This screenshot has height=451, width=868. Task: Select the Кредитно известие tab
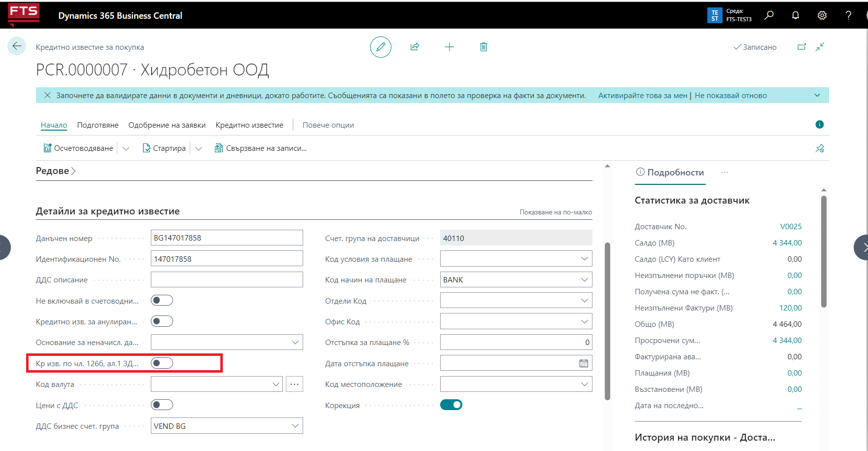[x=249, y=125]
